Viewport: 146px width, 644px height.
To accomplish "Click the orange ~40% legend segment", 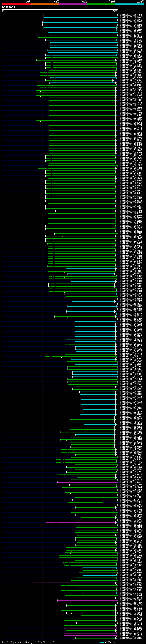I will 45,4.
